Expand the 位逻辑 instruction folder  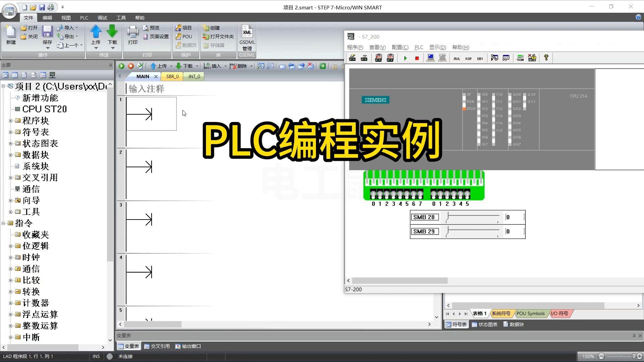coord(10,246)
